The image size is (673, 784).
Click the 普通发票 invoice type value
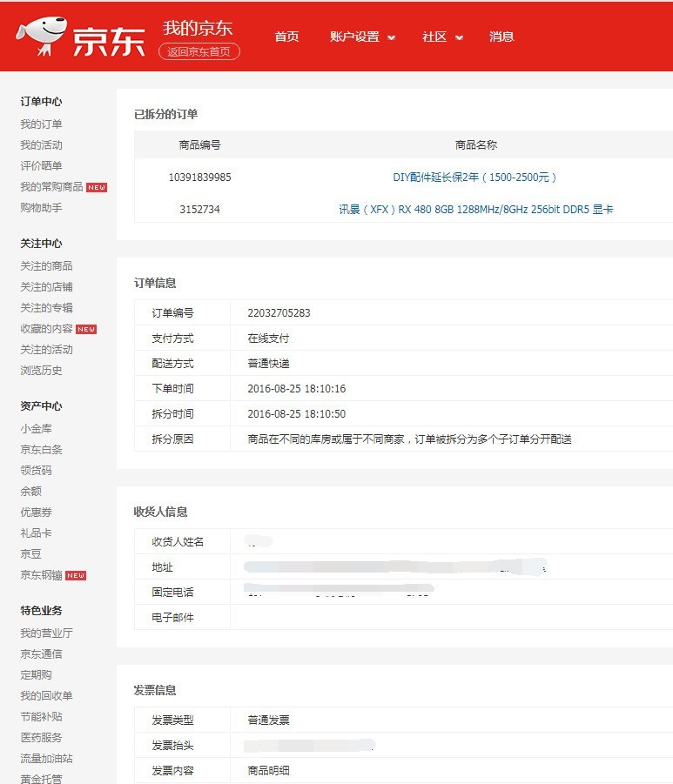click(x=268, y=720)
